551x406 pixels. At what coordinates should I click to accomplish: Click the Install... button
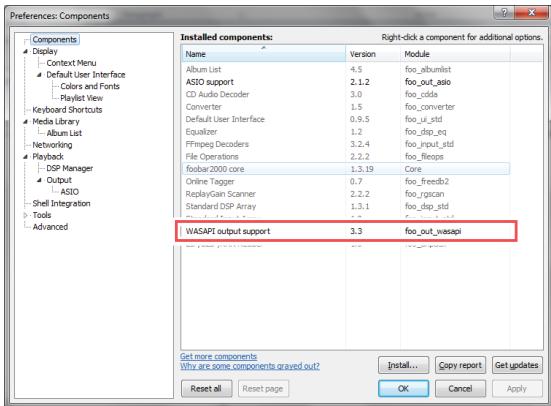pyautogui.click(x=403, y=365)
